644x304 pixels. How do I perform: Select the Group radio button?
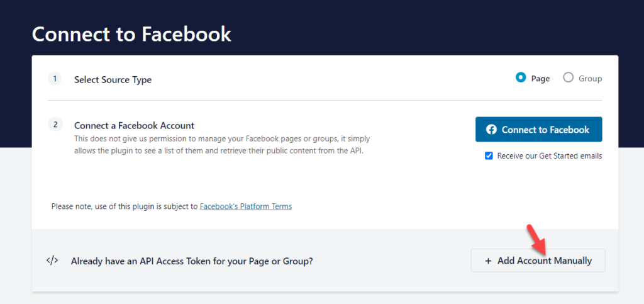(568, 77)
